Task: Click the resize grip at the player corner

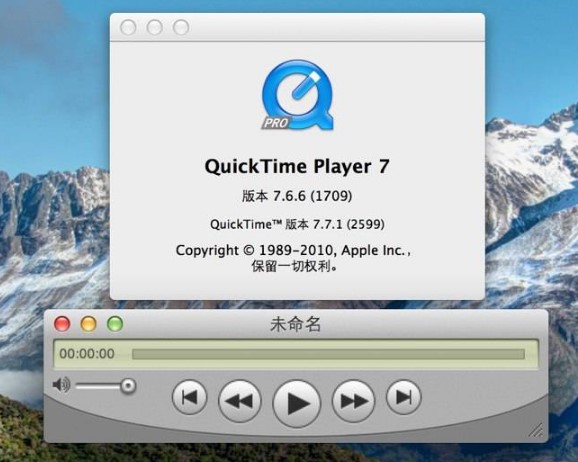Action: (x=535, y=430)
